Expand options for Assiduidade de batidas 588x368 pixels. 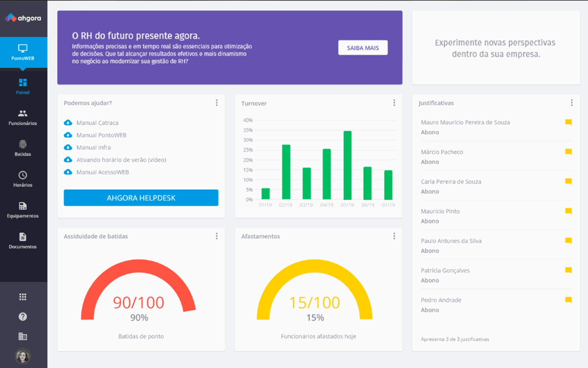coord(217,236)
